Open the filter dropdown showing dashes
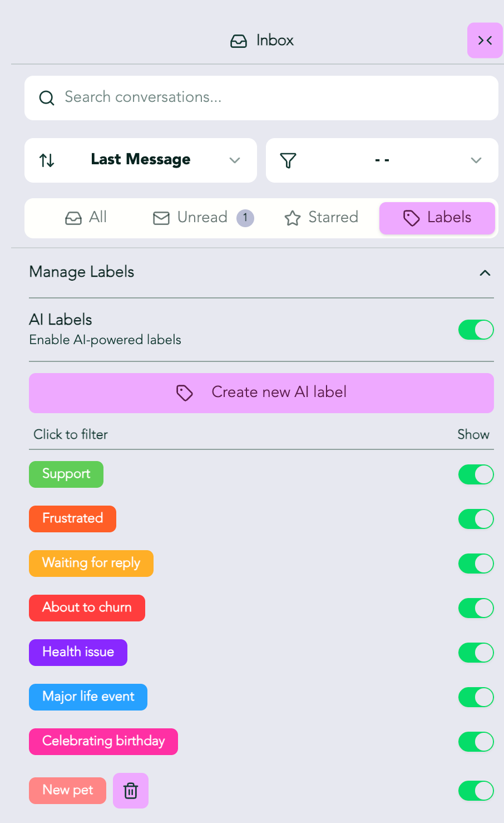 click(382, 160)
